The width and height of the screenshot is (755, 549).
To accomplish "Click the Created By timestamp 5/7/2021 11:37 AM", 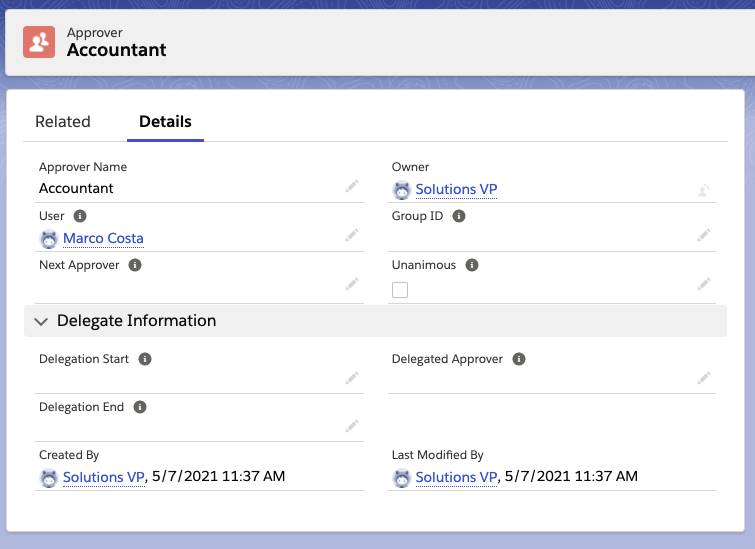I will pyautogui.click(x=219, y=476).
